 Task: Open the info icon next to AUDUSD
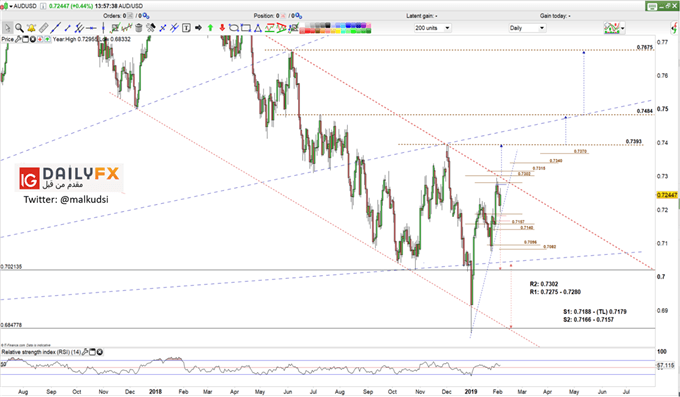click(43, 6)
